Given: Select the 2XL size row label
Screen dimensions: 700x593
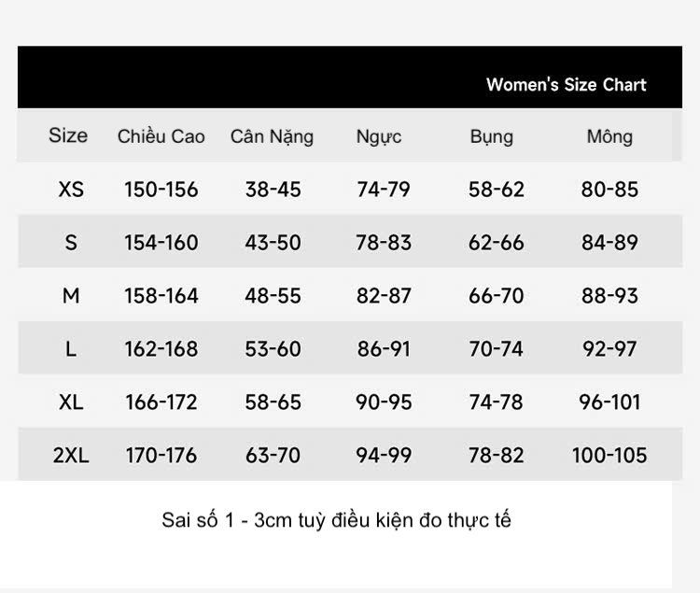Looking at the screenshot, I should (x=71, y=456).
